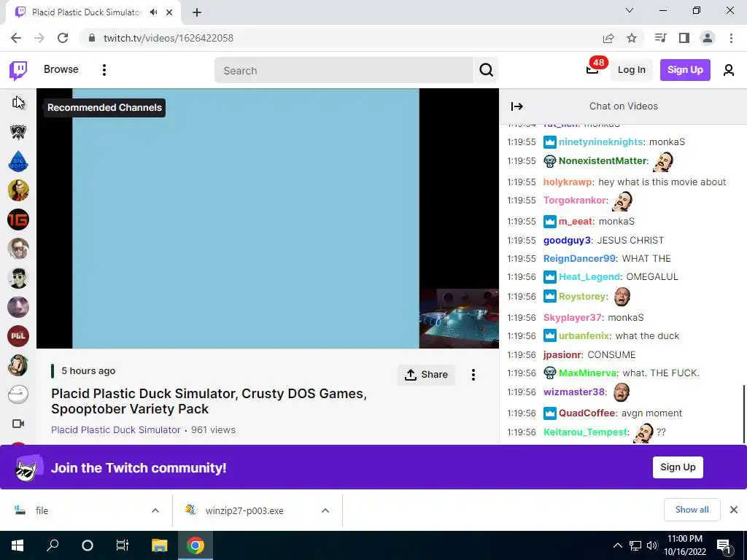Click Sign Up in purple community banner

(x=678, y=467)
